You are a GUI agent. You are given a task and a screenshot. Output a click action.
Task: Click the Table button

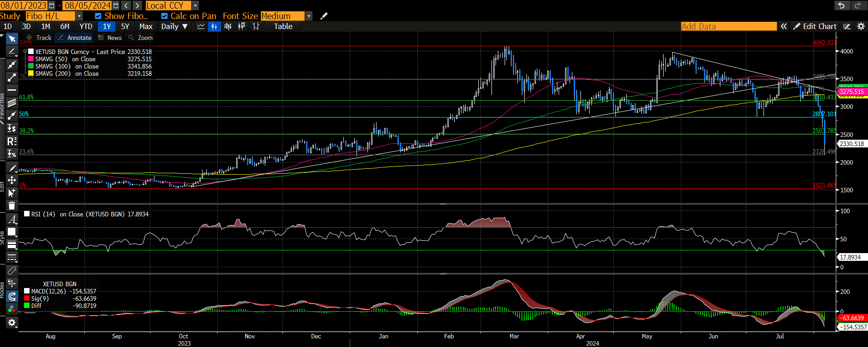283,26
